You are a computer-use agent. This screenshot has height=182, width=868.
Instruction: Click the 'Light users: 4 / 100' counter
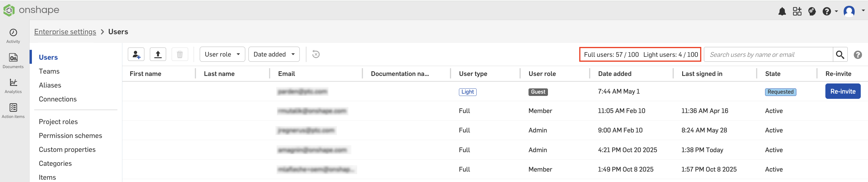coord(671,54)
